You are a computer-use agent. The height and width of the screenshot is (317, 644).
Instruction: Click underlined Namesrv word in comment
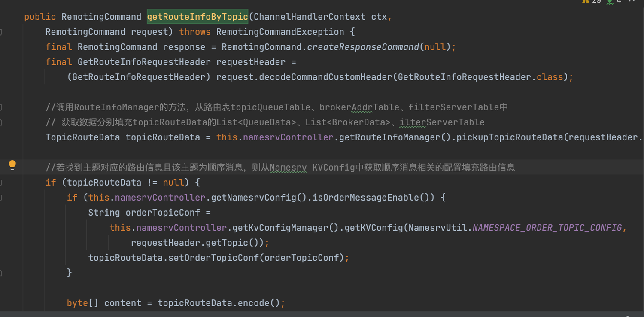click(x=288, y=167)
